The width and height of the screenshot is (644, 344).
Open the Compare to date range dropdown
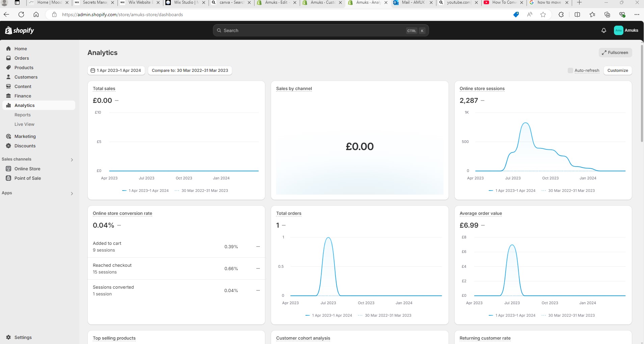pyautogui.click(x=190, y=70)
